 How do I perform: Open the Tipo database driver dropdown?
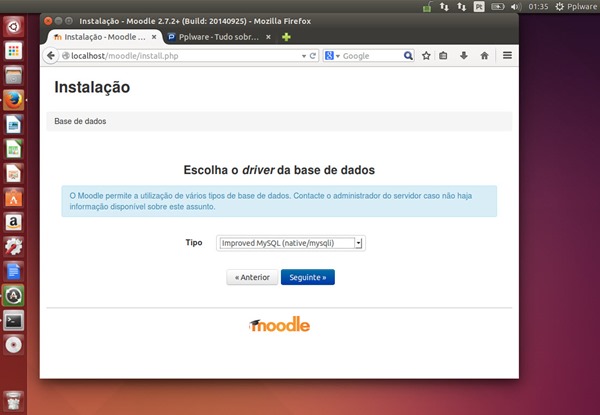[291, 243]
